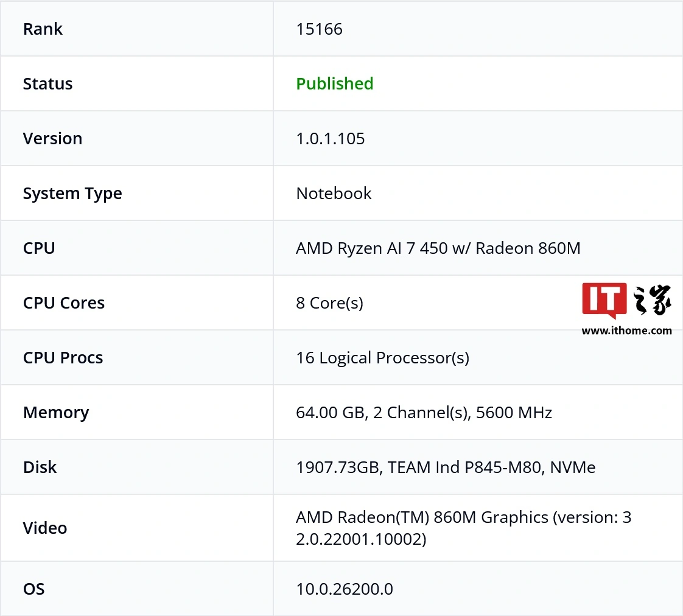The height and width of the screenshot is (616, 683).
Task: Click the CPU Cores row label
Action: click(x=63, y=303)
